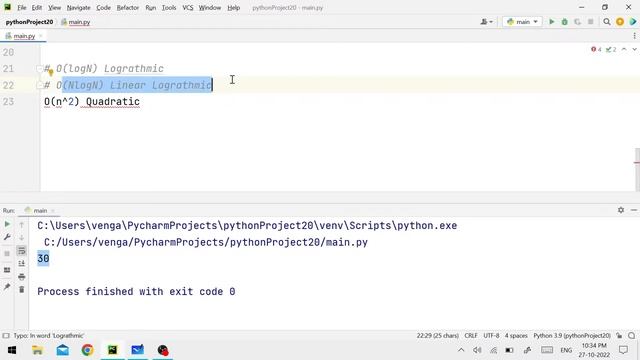Open editor tabs more-options menu

click(634, 36)
